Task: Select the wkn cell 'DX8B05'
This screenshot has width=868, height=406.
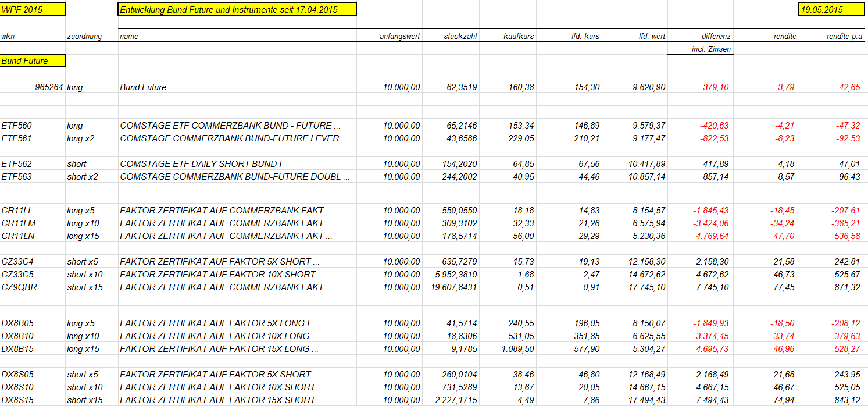Action: point(17,323)
